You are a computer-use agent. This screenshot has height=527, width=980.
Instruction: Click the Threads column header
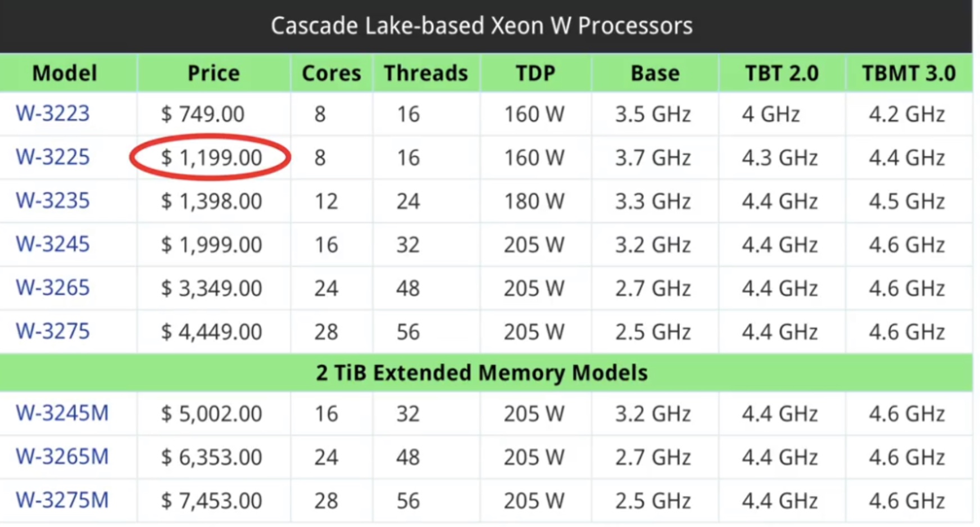click(426, 73)
